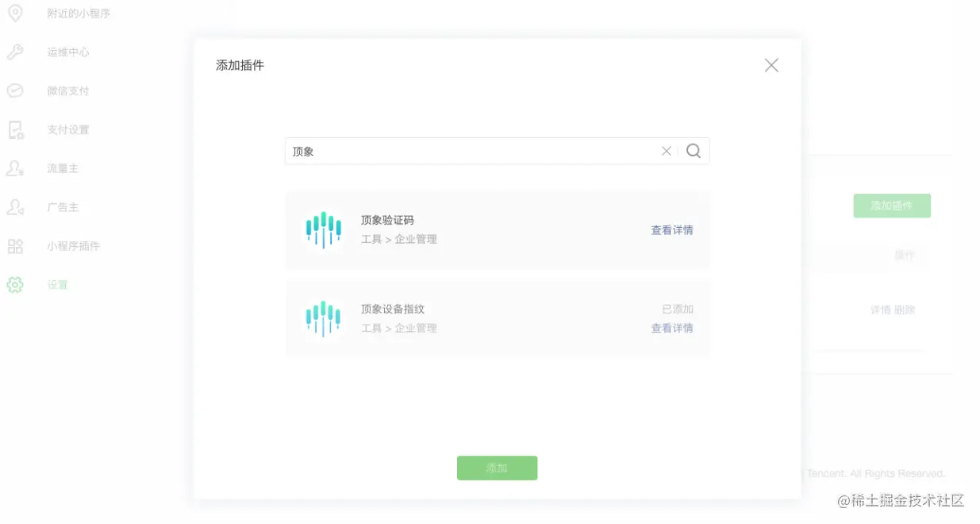Viewport: 980px width, 524px height.
Task: Select 设置 menu item in sidebar
Action: coord(58,284)
